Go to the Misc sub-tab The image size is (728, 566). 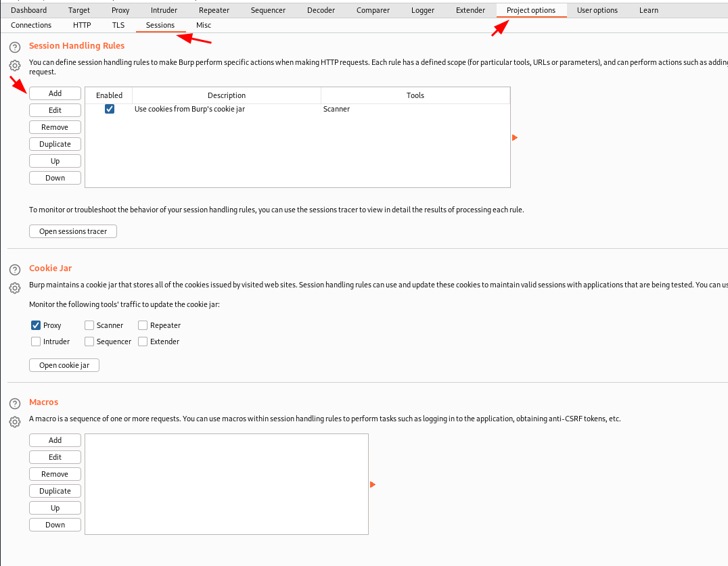(x=204, y=25)
